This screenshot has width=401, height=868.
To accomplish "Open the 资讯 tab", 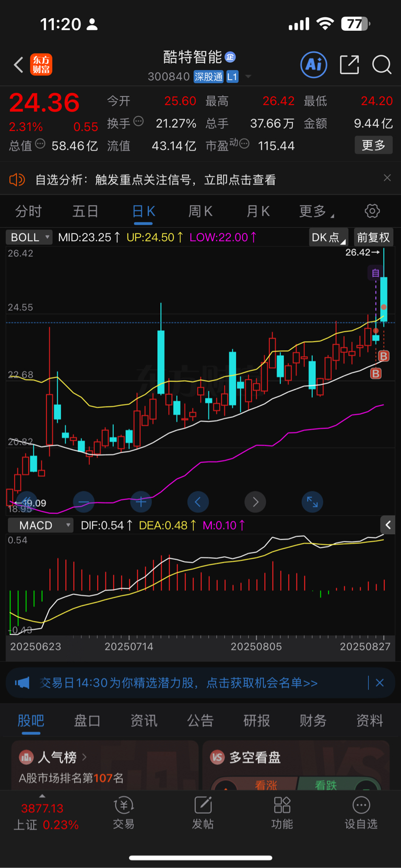I will [x=144, y=721].
